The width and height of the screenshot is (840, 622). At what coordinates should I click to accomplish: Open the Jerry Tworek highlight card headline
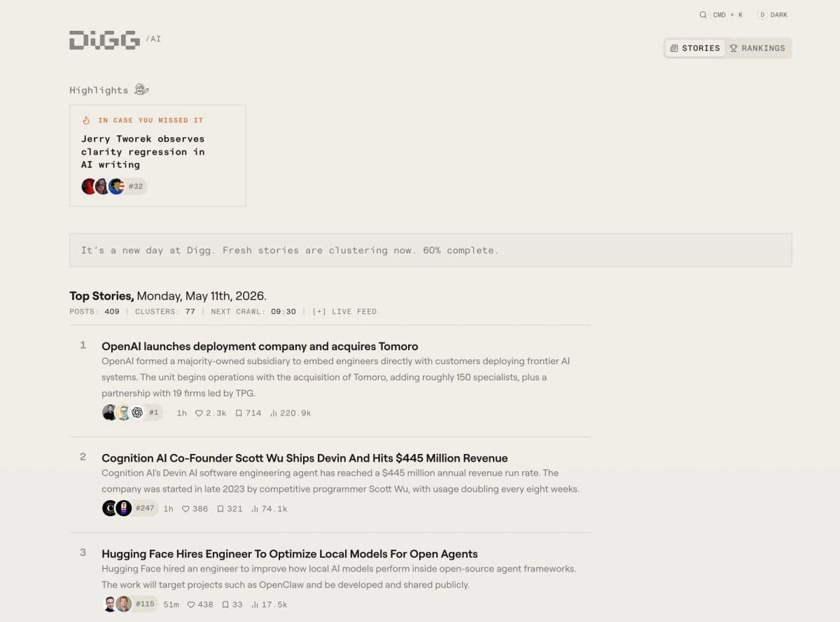[143, 152]
